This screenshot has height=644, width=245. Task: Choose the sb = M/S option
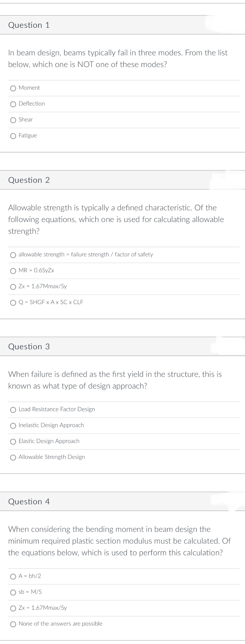coord(13,592)
